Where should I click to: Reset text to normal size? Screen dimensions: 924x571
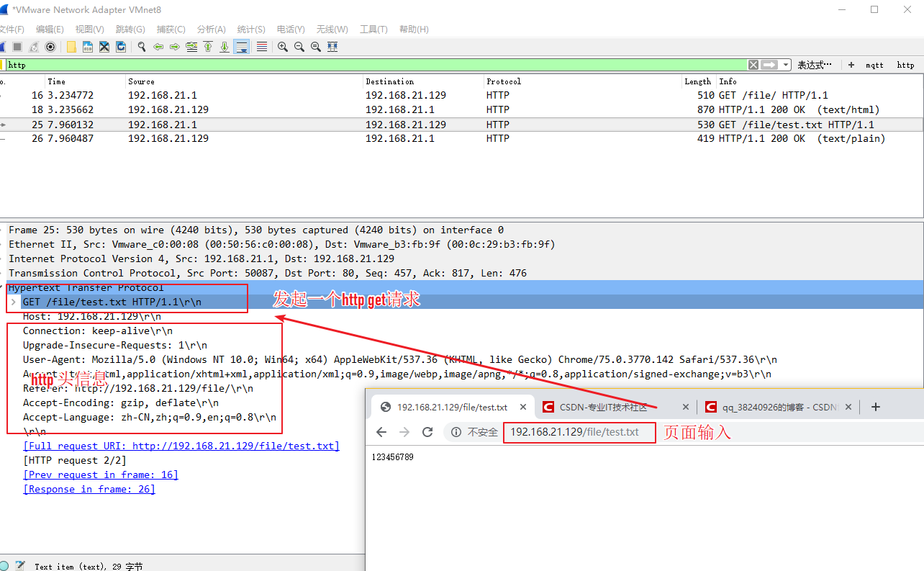316,47
